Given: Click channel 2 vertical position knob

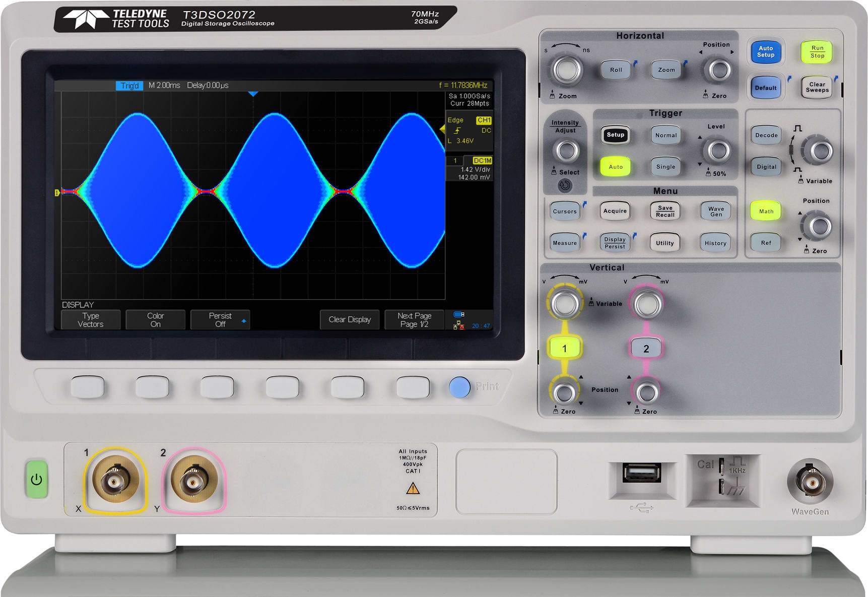Looking at the screenshot, I should point(647,392).
